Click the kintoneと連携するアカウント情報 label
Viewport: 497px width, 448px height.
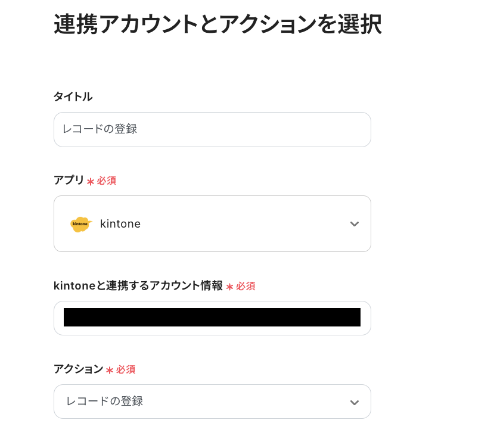[x=138, y=286]
